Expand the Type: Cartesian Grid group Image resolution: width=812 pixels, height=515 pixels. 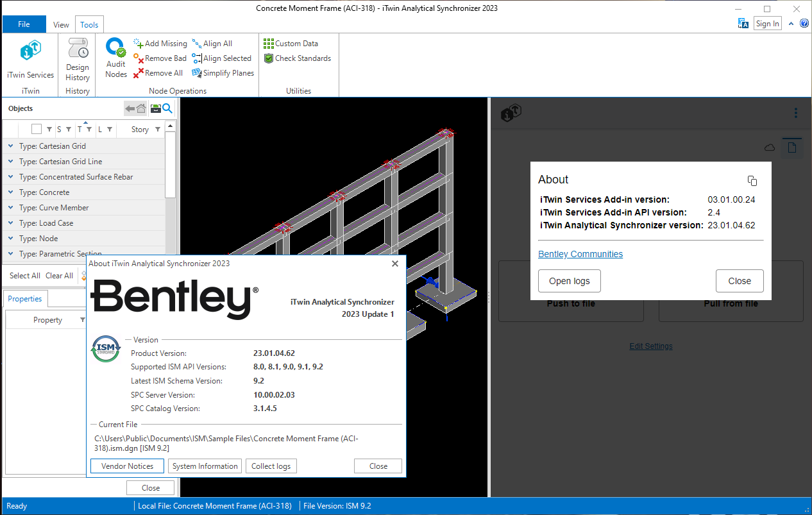point(10,146)
